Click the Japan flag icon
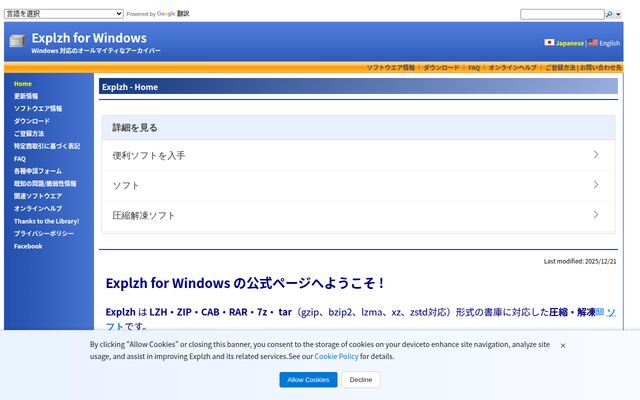640x400 pixels. coord(549,42)
